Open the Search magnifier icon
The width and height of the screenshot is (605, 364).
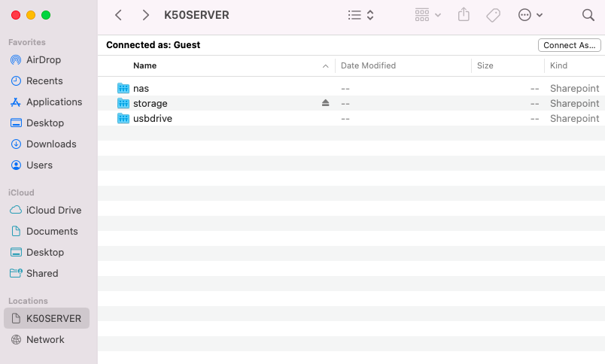588,15
